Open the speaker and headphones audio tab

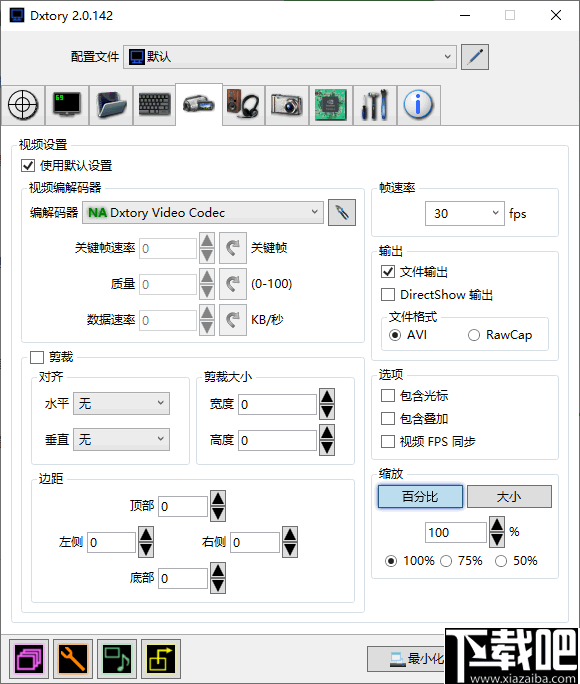[243, 105]
